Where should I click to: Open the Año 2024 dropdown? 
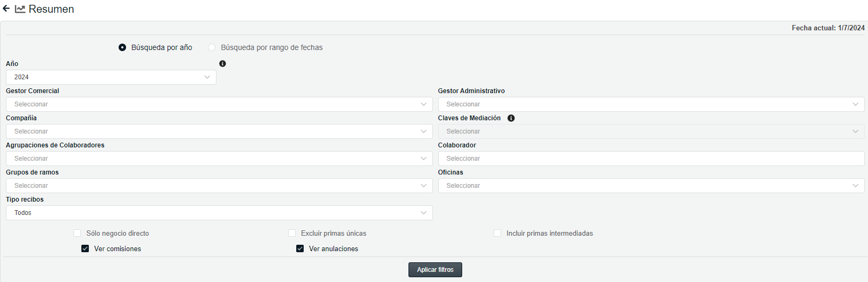point(111,77)
